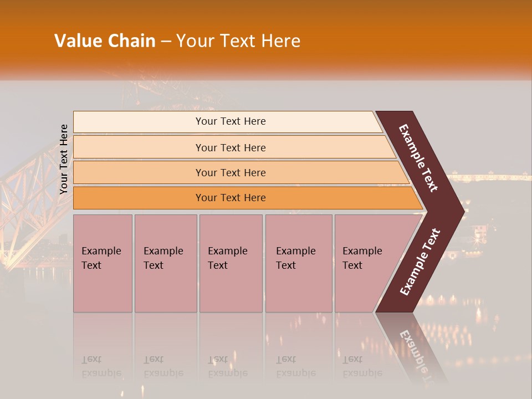Click the words Value Chain in bold

pyautogui.click(x=105, y=40)
